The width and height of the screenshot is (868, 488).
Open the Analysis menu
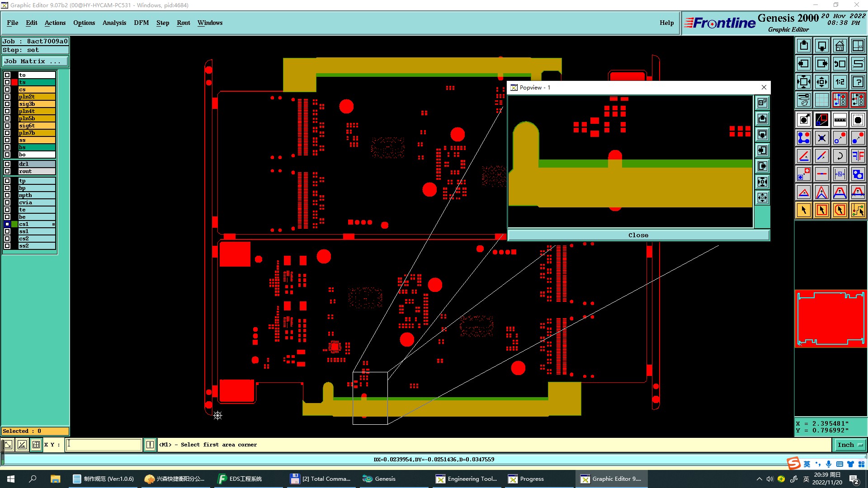114,23
